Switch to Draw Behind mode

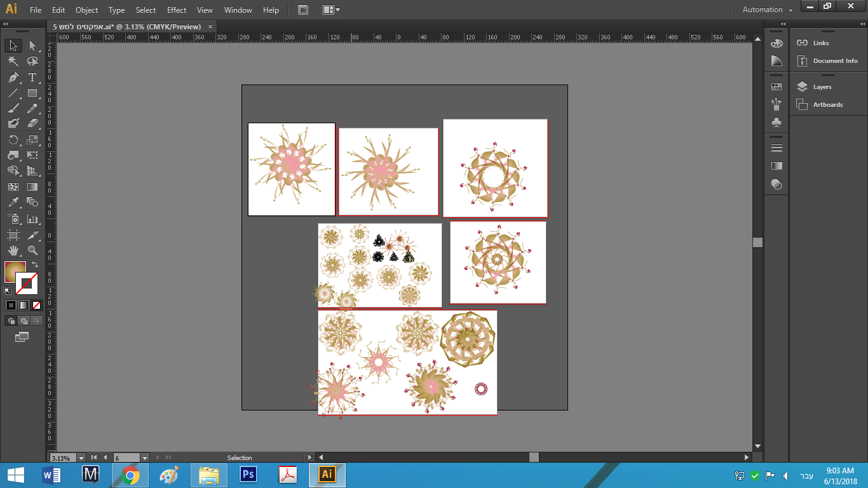point(24,322)
